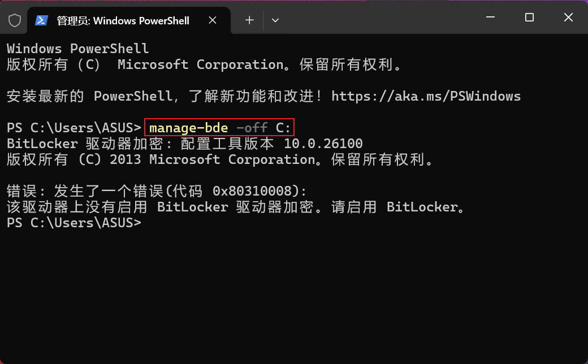Click the X icon on the PowerShell tab
This screenshot has width=588, height=364.
coord(213,20)
